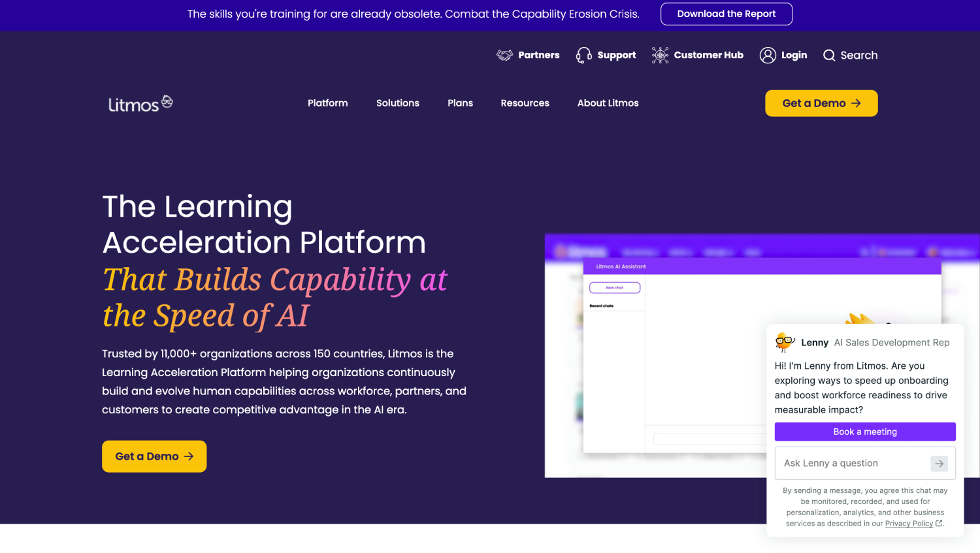Click the Get a Demo button below hero text

tap(154, 456)
